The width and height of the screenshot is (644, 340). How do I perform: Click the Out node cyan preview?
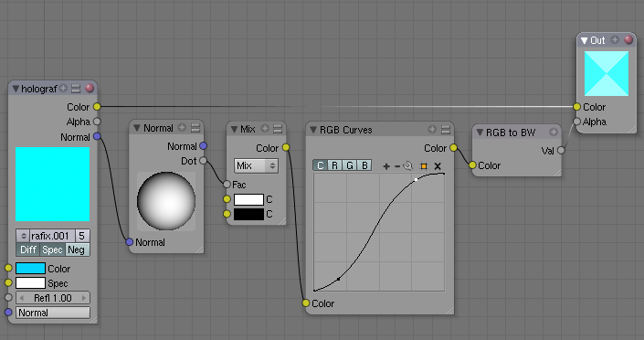pos(607,74)
